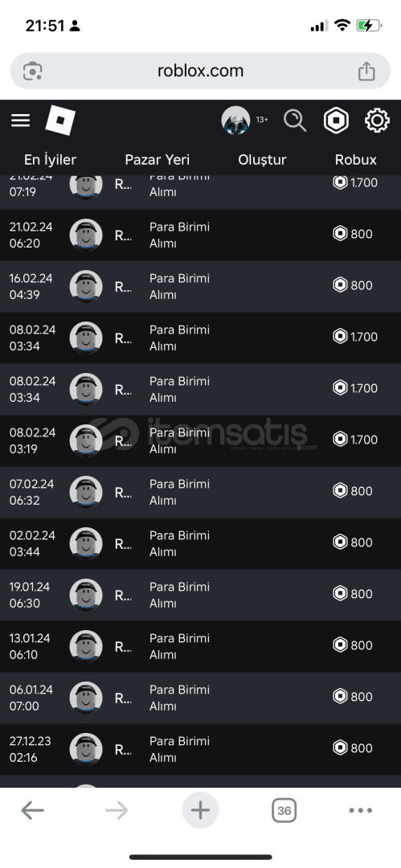Switch to the En İyiler tab
Screen dimensions: 401x868
(51, 159)
